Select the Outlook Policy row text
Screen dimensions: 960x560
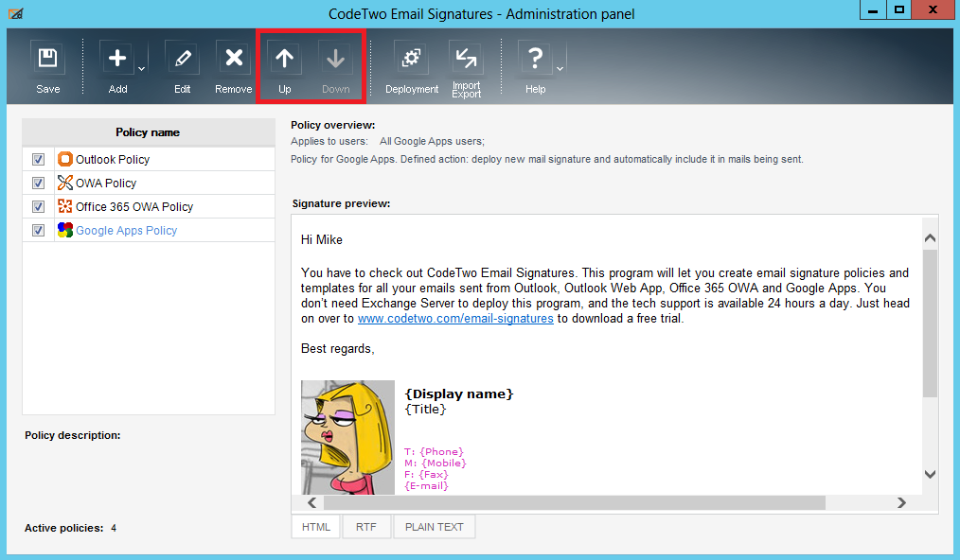point(113,160)
